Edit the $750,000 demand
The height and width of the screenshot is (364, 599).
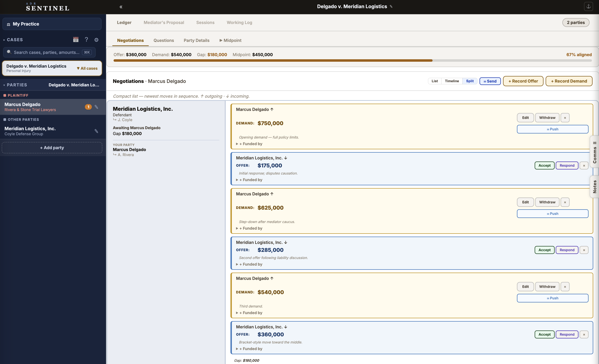[x=525, y=118]
